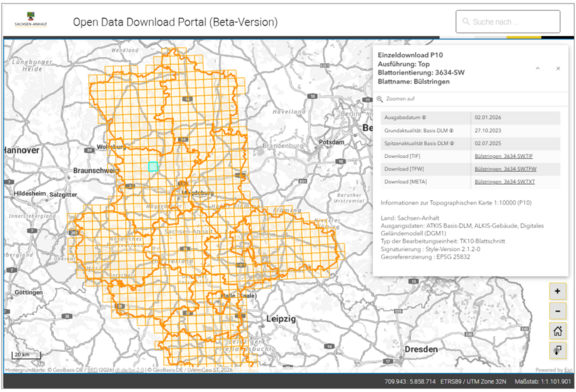This screenshot has height=392, width=576.
Task: Click the info icon next to Ausgabedatum
Action: (424, 118)
